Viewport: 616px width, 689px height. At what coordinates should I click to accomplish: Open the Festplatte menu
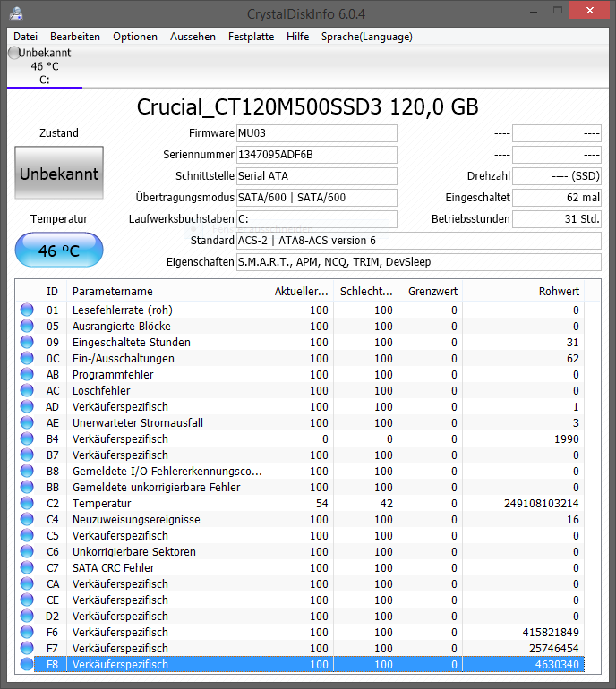pyautogui.click(x=251, y=37)
